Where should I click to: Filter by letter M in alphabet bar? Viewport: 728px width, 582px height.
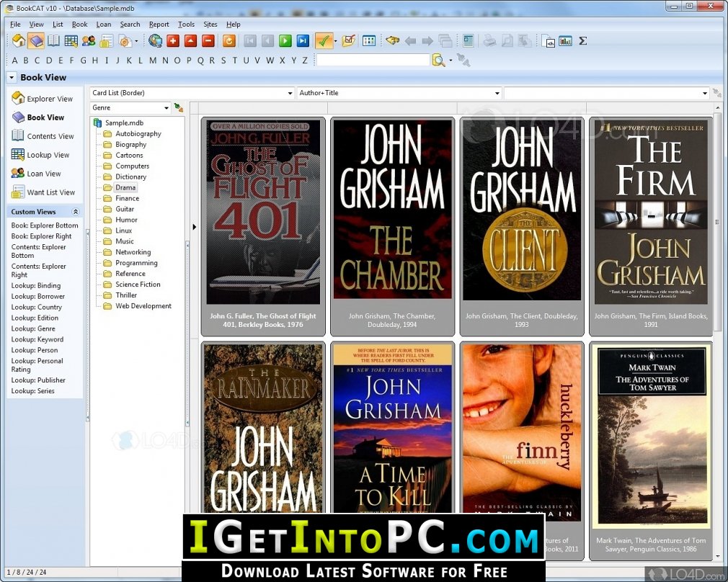(x=153, y=61)
